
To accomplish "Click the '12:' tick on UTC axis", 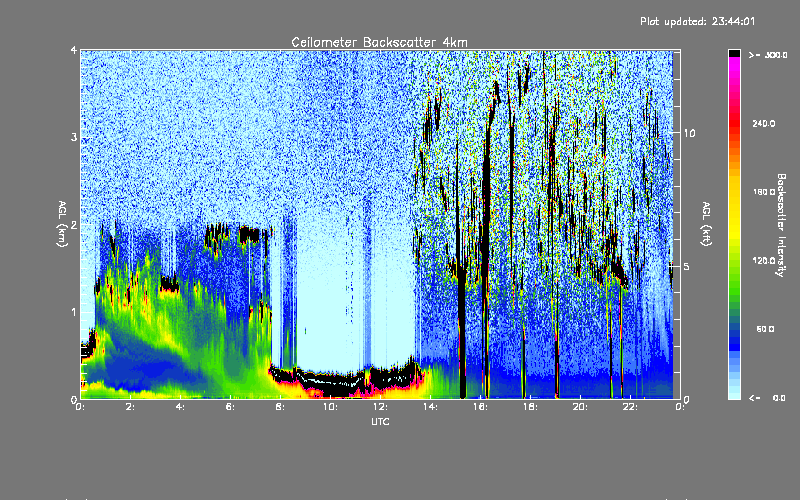I will [x=380, y=407].
